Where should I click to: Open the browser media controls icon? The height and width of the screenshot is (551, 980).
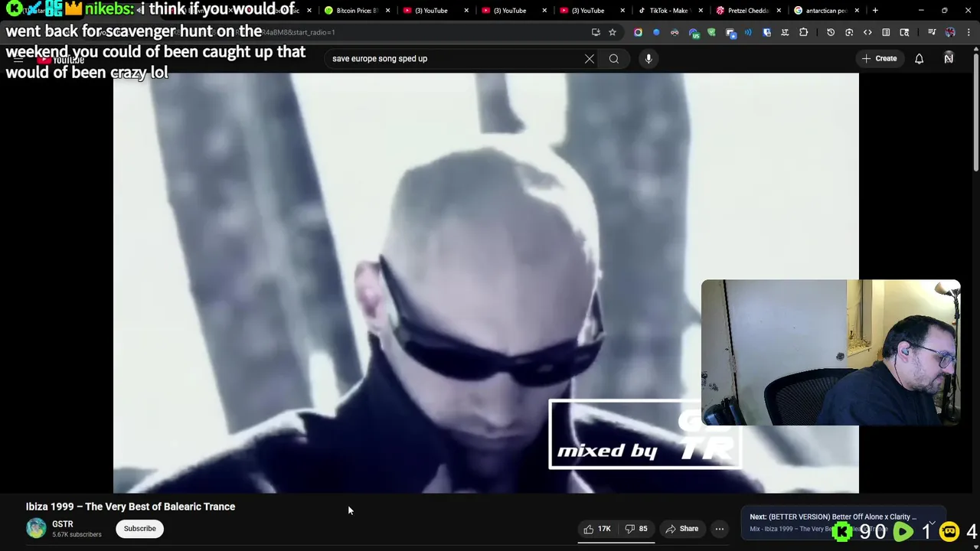click(x=932, y=32)
